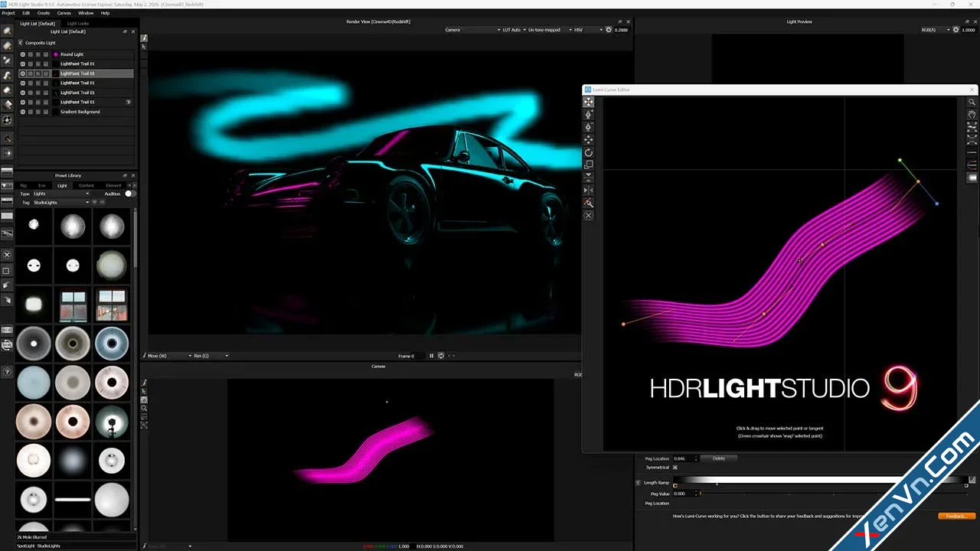Select the remove point pen tool
The height and width of the screenshot is (551, 980).
[589, 127]
